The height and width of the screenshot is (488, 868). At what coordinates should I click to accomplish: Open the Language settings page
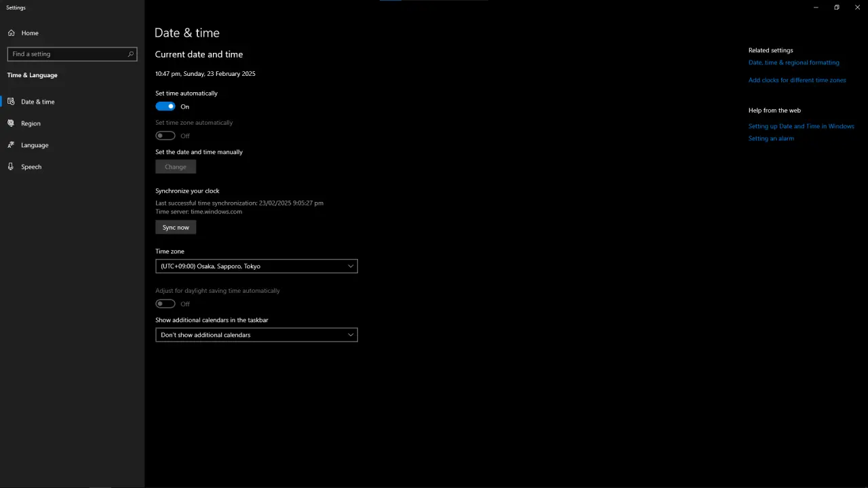point(72,145)
